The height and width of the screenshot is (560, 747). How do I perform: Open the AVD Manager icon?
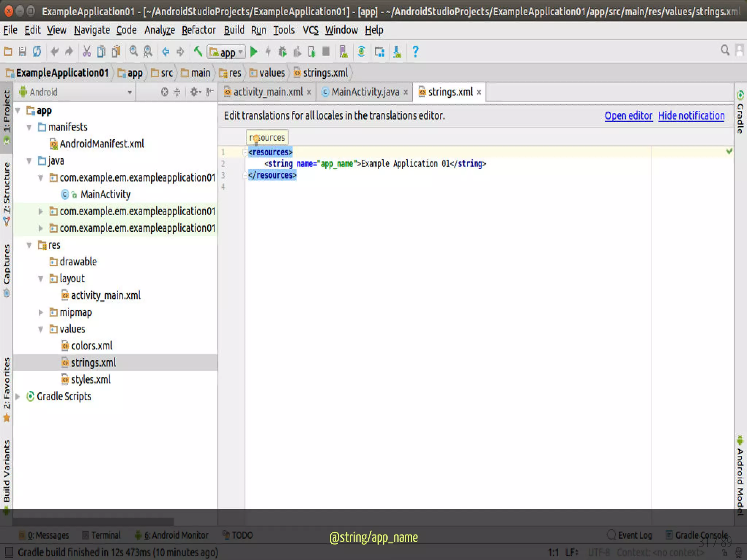click(344, 52)
